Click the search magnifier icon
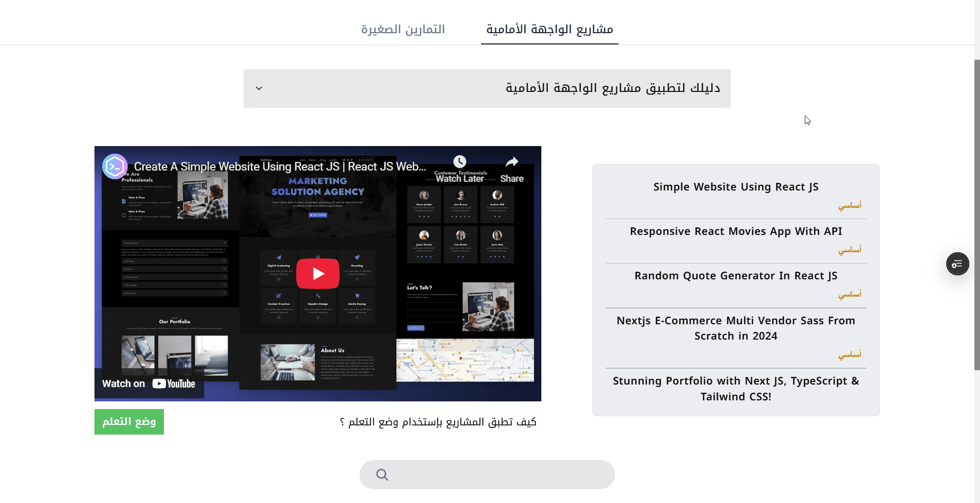Viewport: 980px width, 503px height. click(382, 475)
